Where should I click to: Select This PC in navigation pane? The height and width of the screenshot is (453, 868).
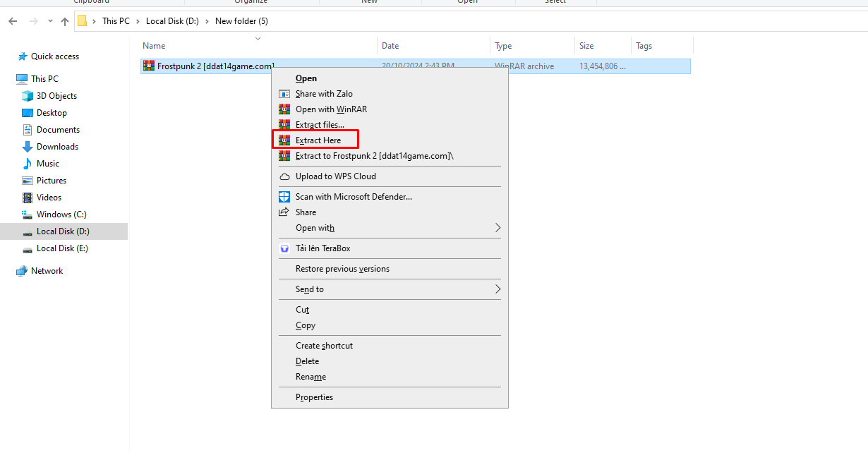pyautogui.click(x=44, y=79)
